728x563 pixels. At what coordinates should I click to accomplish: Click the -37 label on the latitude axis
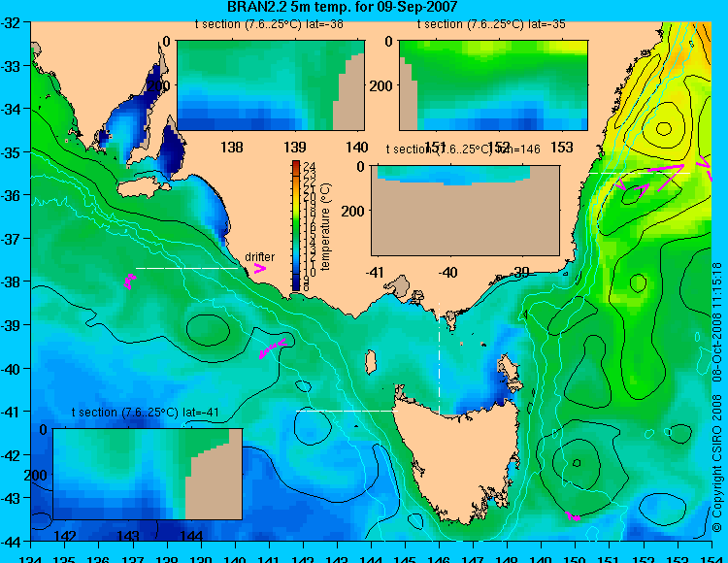click(11, 239)
